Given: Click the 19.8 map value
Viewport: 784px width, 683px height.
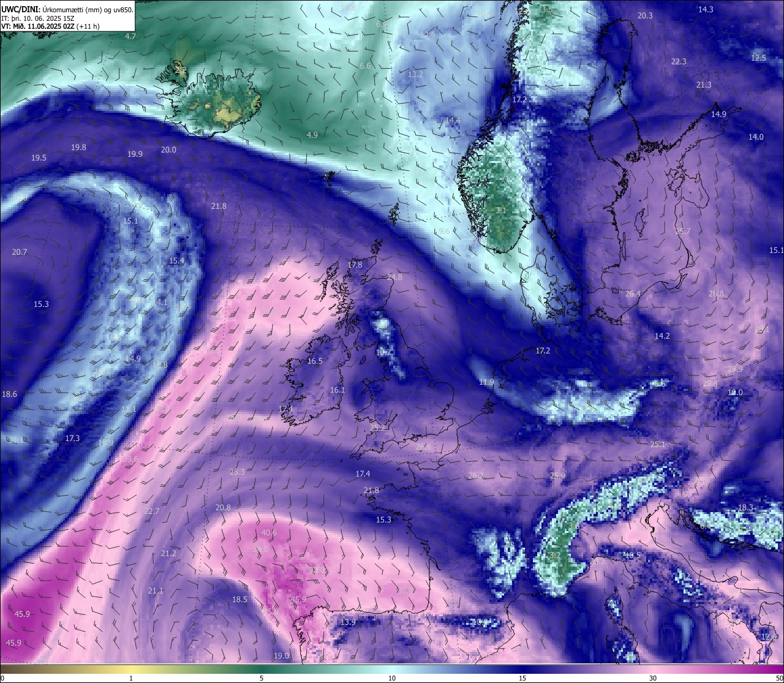Looking at the screenshot, I should coord(78,148).
